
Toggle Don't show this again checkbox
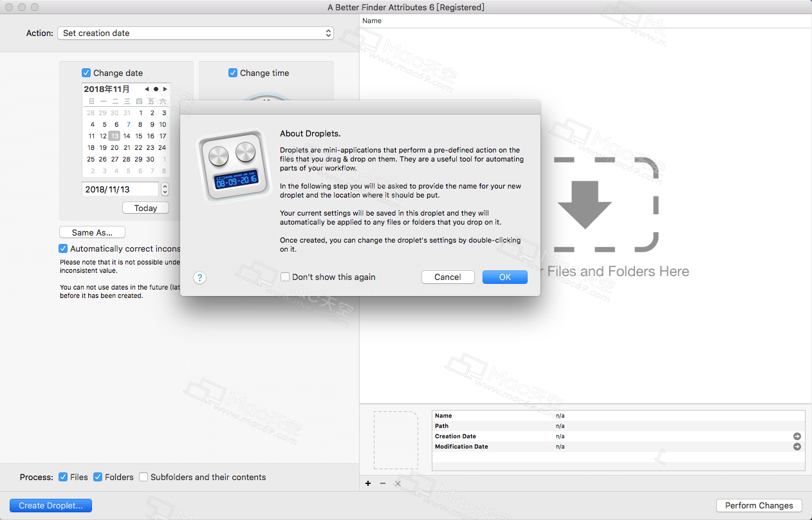[x=285, y=277]
